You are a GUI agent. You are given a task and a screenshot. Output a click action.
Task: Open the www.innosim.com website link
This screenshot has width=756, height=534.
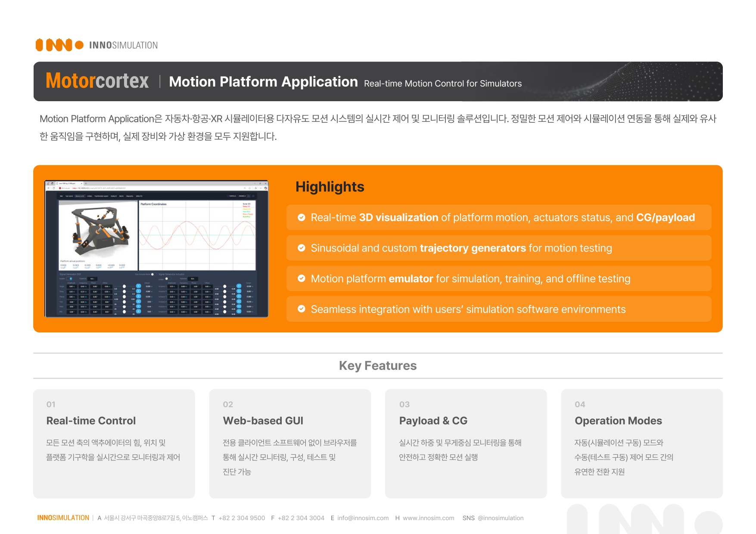[x=429, y=518]
